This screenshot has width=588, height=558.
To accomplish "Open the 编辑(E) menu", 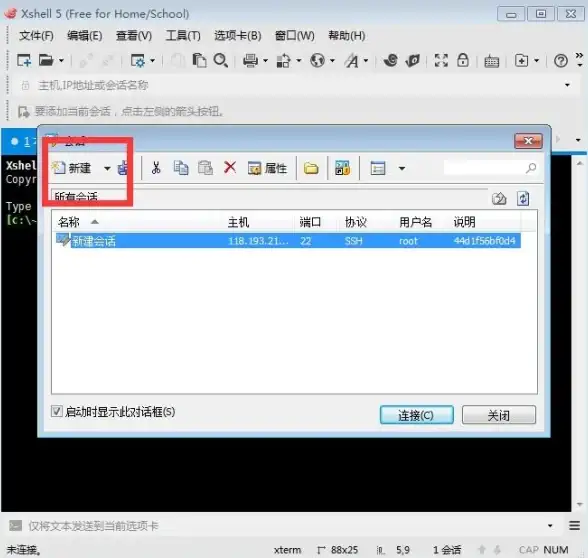I will 84,36.
